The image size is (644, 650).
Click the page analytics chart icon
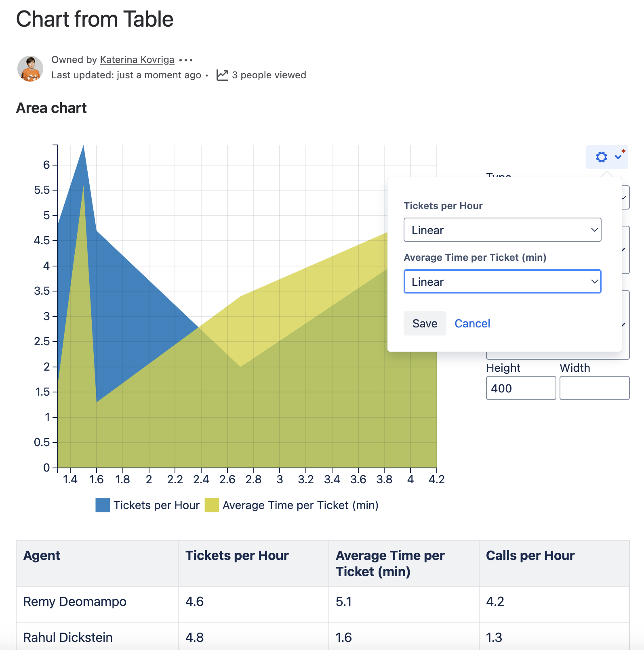coord(222,75)
